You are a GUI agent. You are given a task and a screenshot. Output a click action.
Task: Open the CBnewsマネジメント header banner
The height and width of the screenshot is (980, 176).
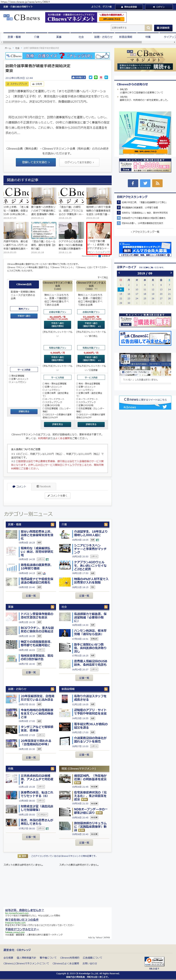[86, 18]
